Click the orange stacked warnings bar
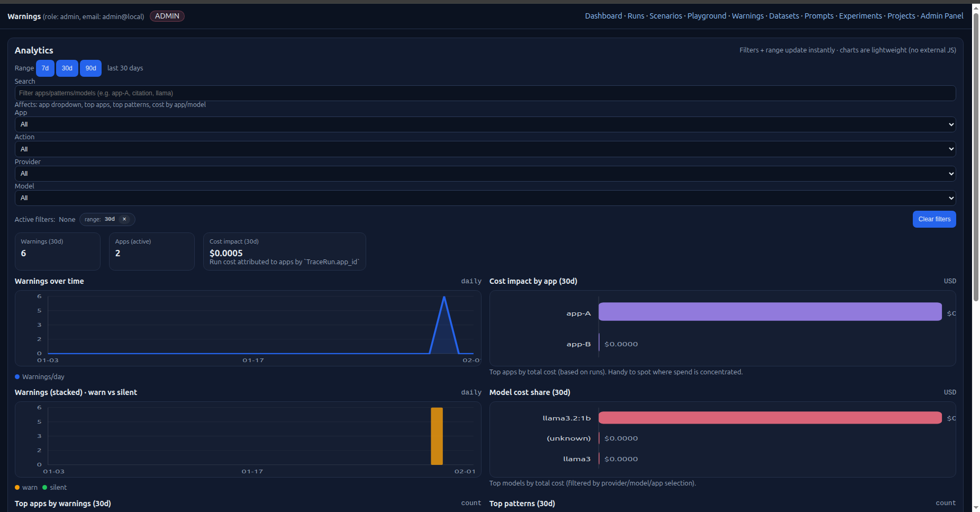980x512 pixels. [x=437, y=436]
